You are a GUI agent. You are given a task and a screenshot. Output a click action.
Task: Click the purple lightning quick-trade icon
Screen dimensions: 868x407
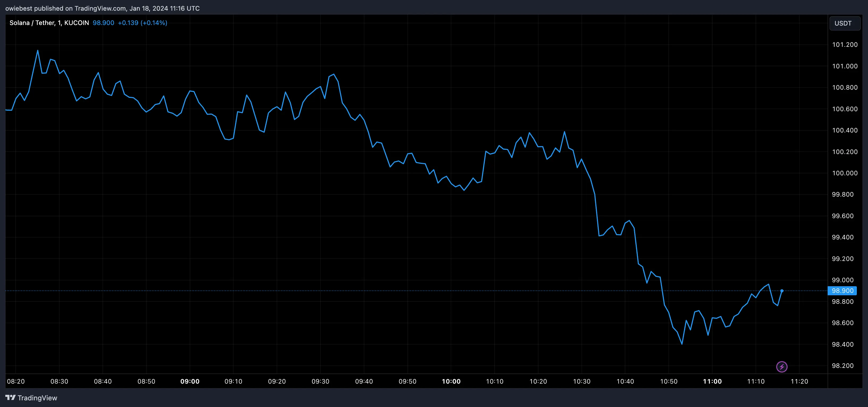pyautogui.click(x=782, y=367)
